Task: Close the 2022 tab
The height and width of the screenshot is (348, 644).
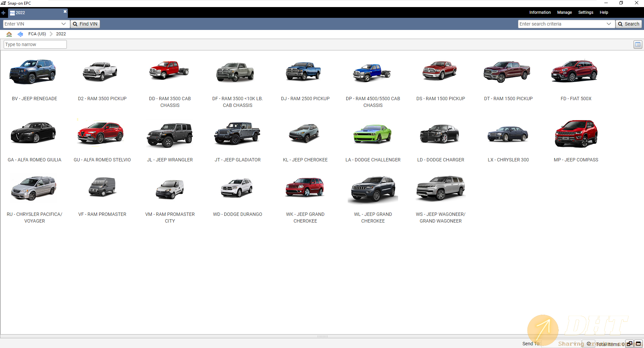Action: point(65,11)
